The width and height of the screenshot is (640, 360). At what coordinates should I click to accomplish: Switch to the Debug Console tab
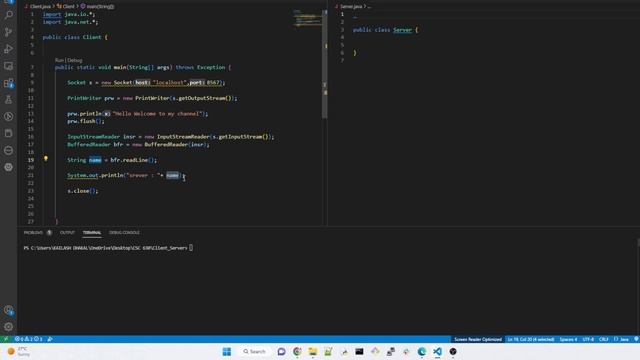coord(124,233)
